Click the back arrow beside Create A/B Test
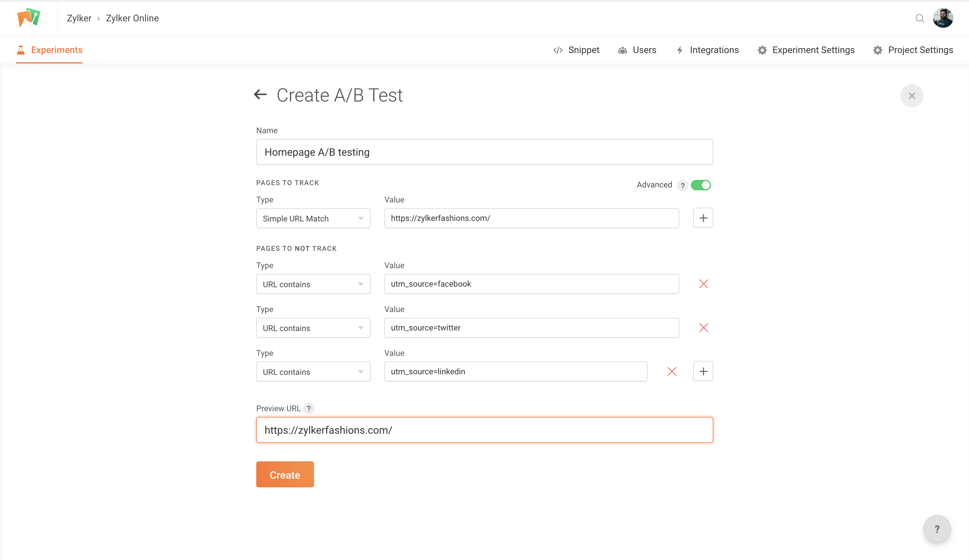 260,95
